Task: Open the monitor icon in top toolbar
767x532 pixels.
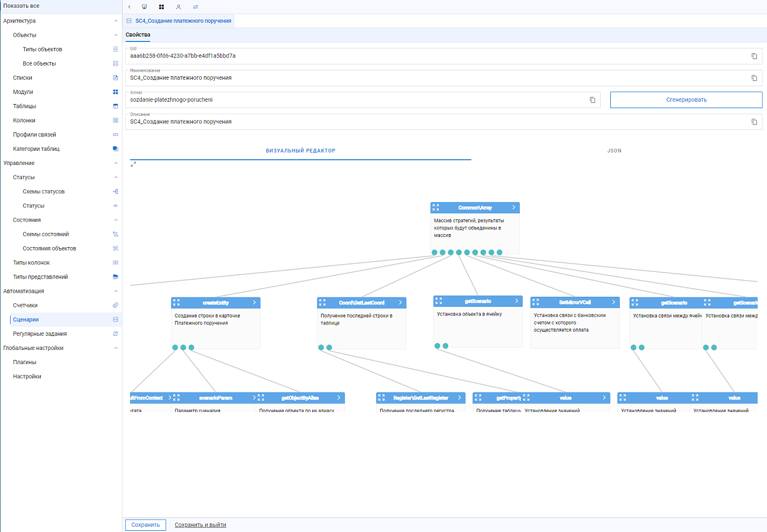Action: click(x=144, y=7)
